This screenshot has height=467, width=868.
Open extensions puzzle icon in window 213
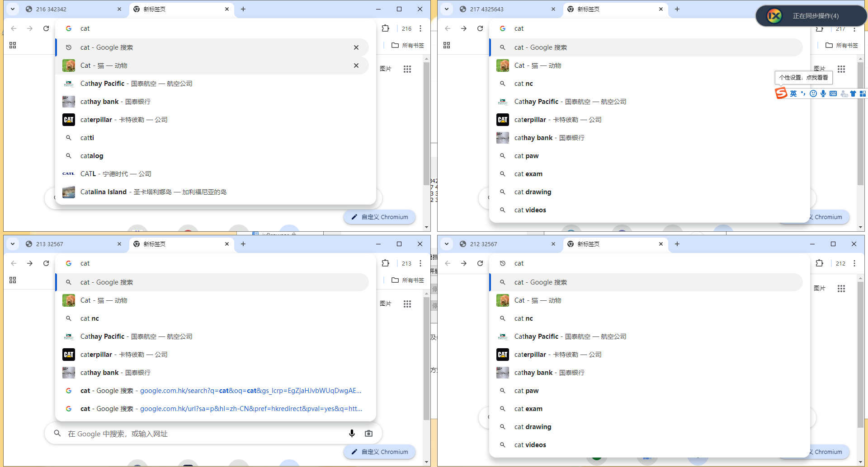tap(386, 263)
